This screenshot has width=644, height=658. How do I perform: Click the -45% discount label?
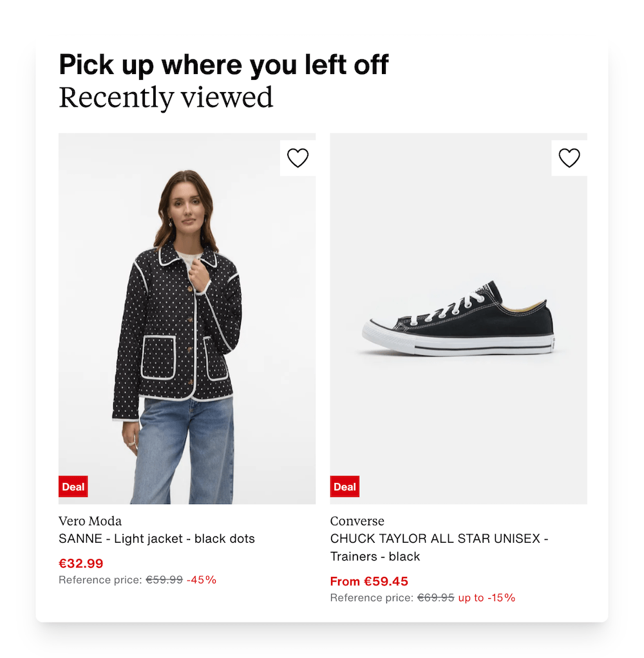coord(202,579)
